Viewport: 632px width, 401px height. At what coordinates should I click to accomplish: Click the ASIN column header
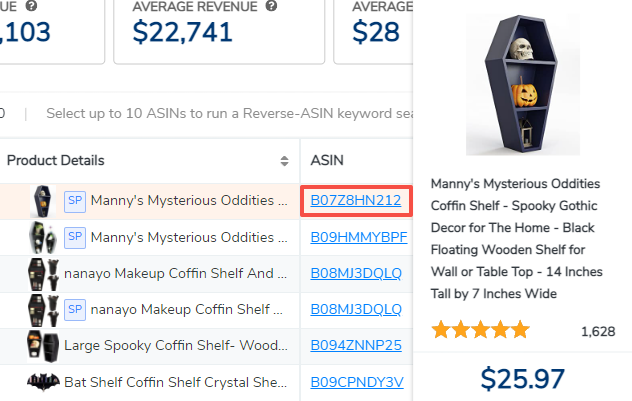(x=328, y=160)
